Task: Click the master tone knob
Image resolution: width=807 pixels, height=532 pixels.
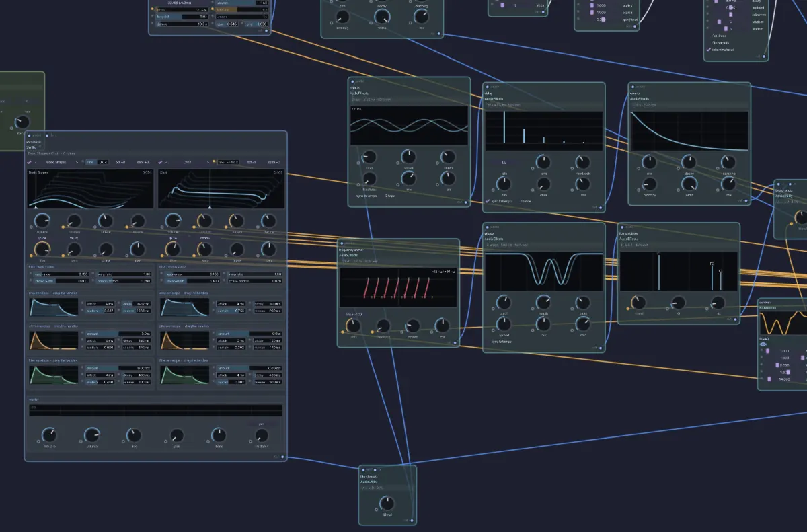Action: [x=219, y=435]
